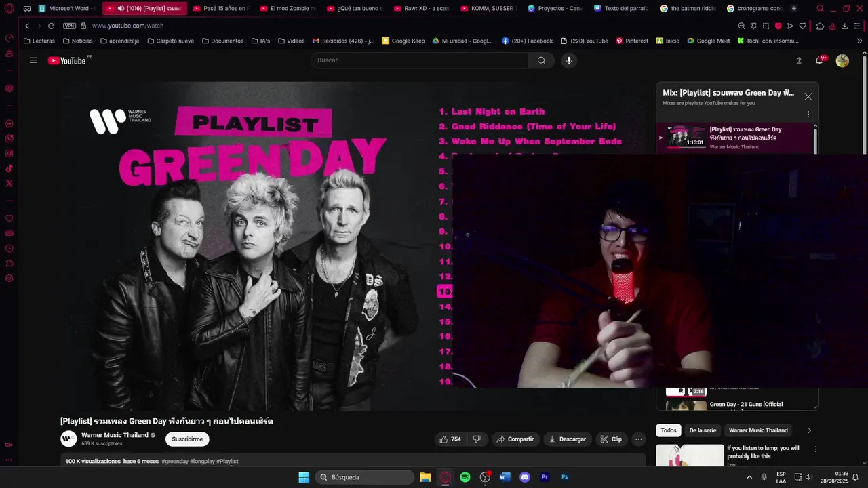Open more actions ellipsis beside Clip

coord(638,439)
